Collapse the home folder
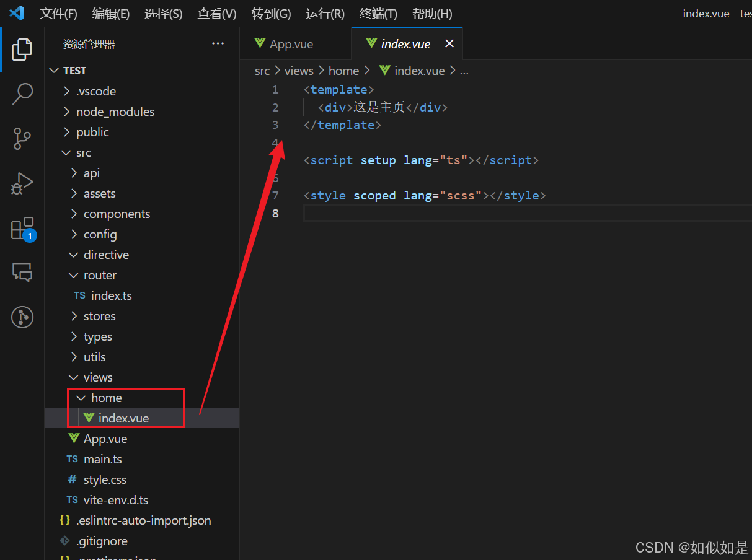Viewport: 752px width, 560px height. click(x=81, y=398)
